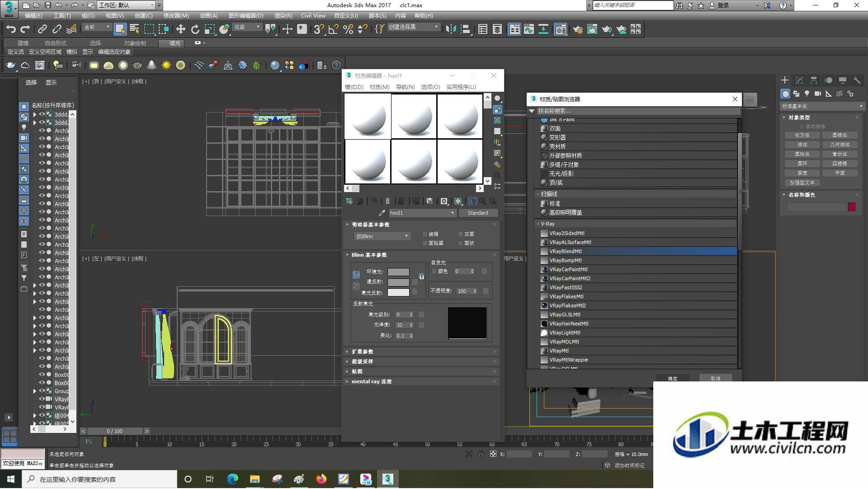Select Lights category in command panel
Image resolution: width=868 pixels, height=489 pixels.
pyautogui.click(x=807, y=94)
